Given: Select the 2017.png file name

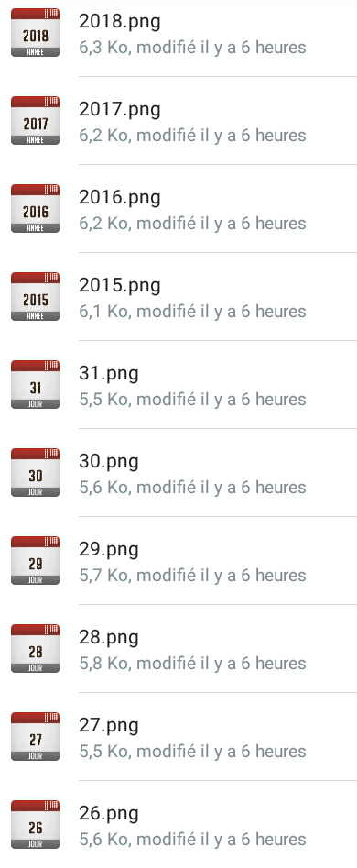Looking at the screenshot, I should click(120, 110).
